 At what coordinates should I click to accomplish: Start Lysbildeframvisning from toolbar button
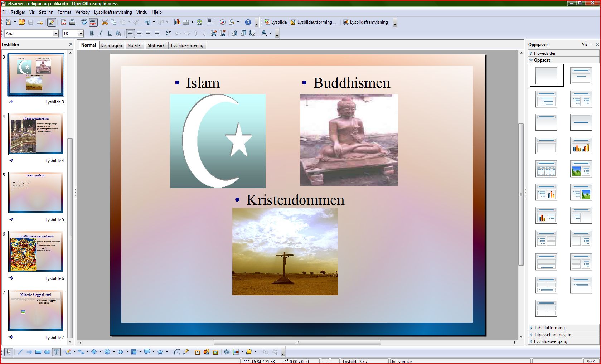pos(365,22)
